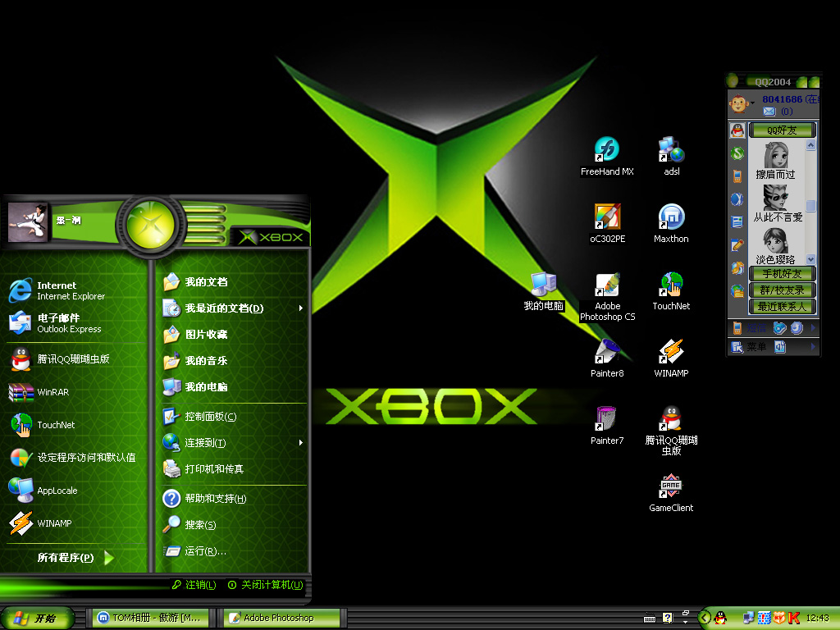Select the FreeHand MX desktop icon
Viewport: 840px width, 630px height.
tap(607, 157)
